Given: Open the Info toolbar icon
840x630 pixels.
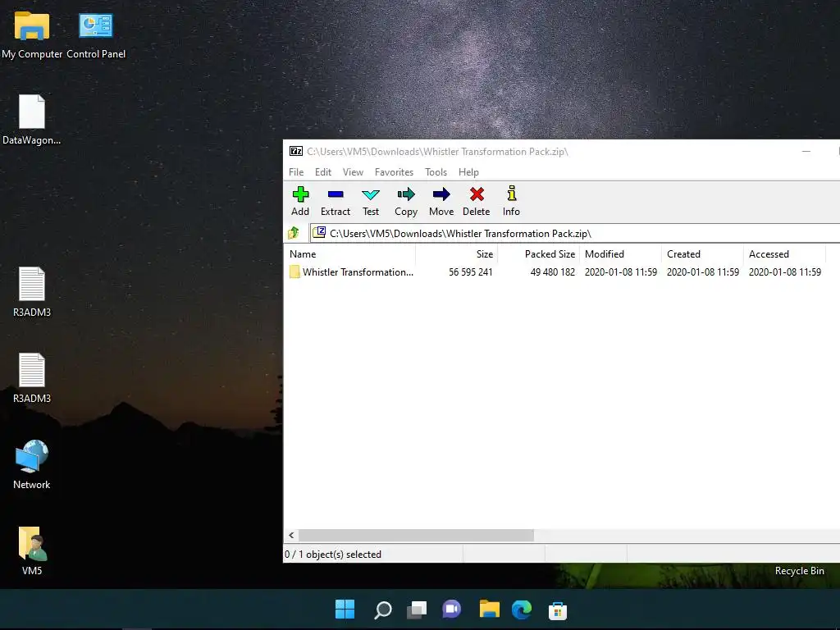Looking at the screenshot, I should [x=511, y=202].
